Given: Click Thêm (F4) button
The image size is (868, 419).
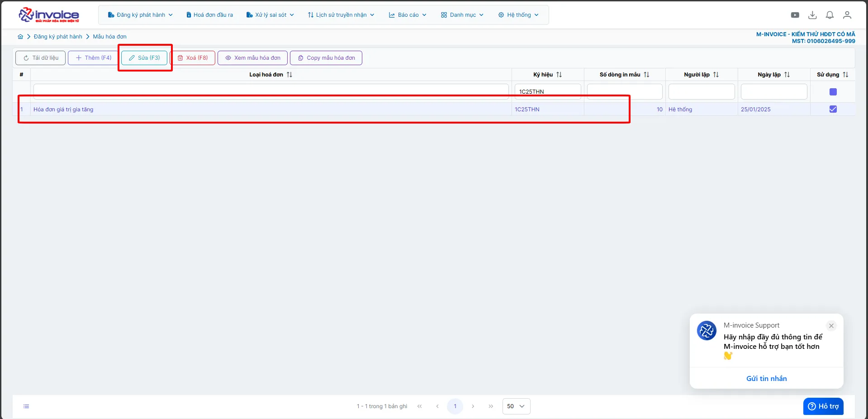Looking at the screenshot, I should (93, 58).
